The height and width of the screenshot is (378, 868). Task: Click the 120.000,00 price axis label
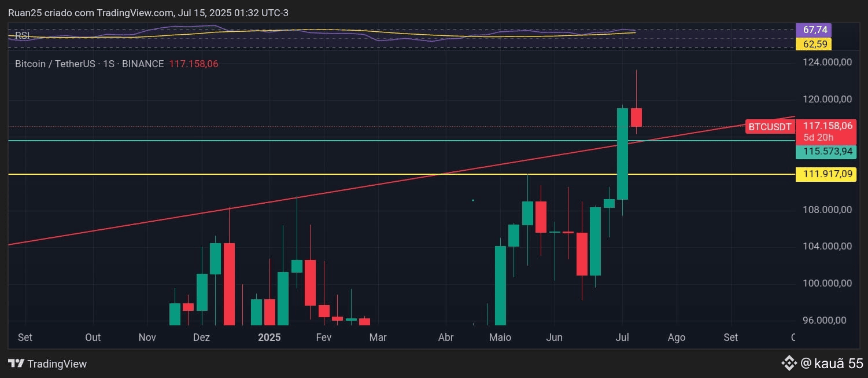828,99
